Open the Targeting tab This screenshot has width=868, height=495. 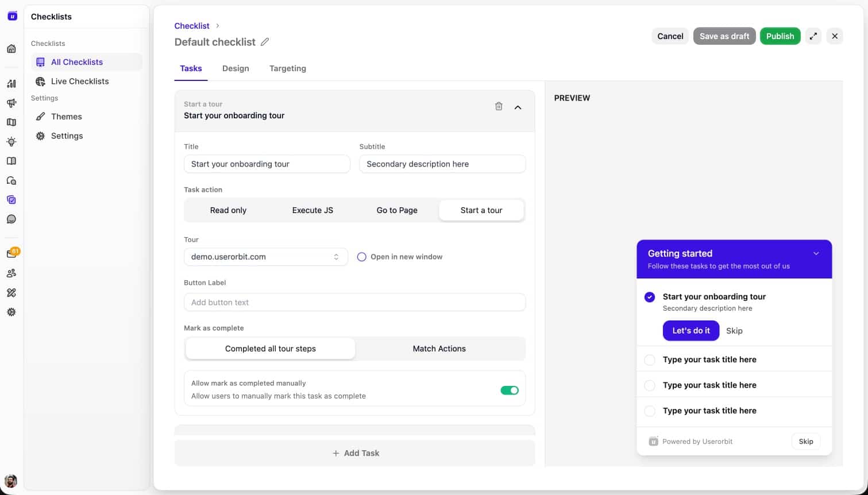[x=287, y=68]
